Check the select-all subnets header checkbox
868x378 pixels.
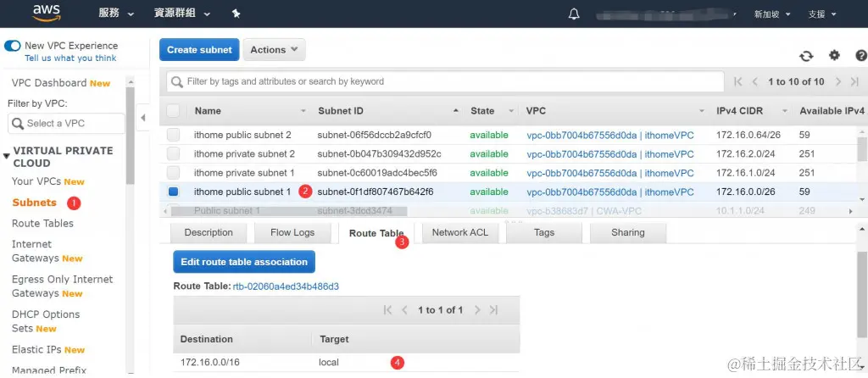tap(173, 111)
